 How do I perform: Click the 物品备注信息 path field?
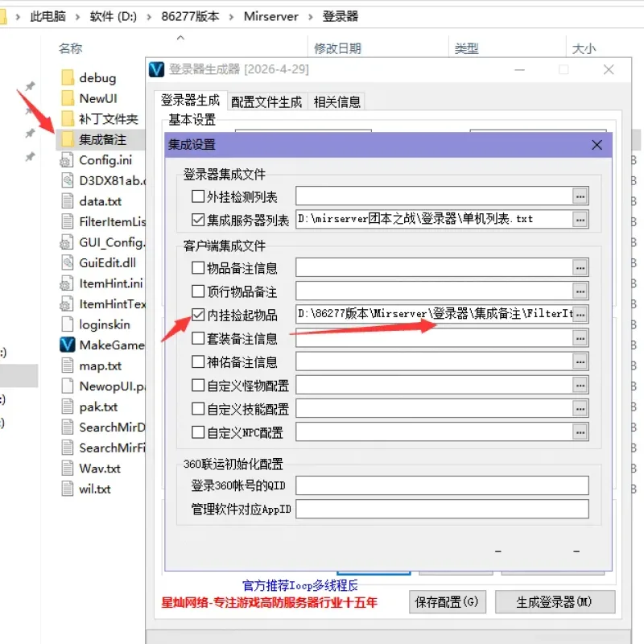(434, 268)
